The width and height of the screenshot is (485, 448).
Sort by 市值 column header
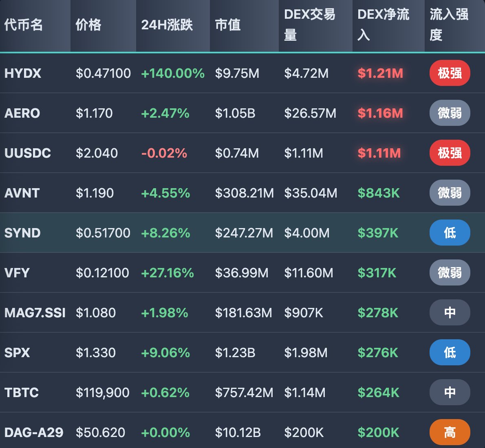245,25
